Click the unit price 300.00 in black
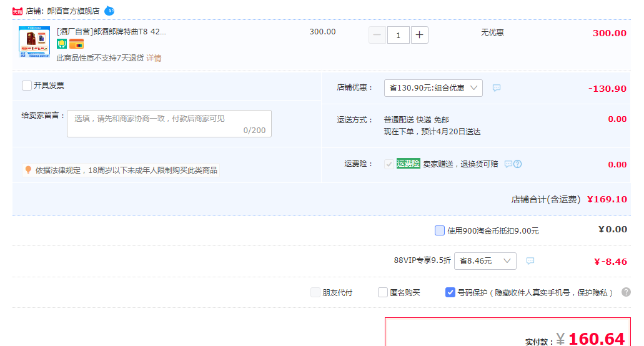 (322, 32)
